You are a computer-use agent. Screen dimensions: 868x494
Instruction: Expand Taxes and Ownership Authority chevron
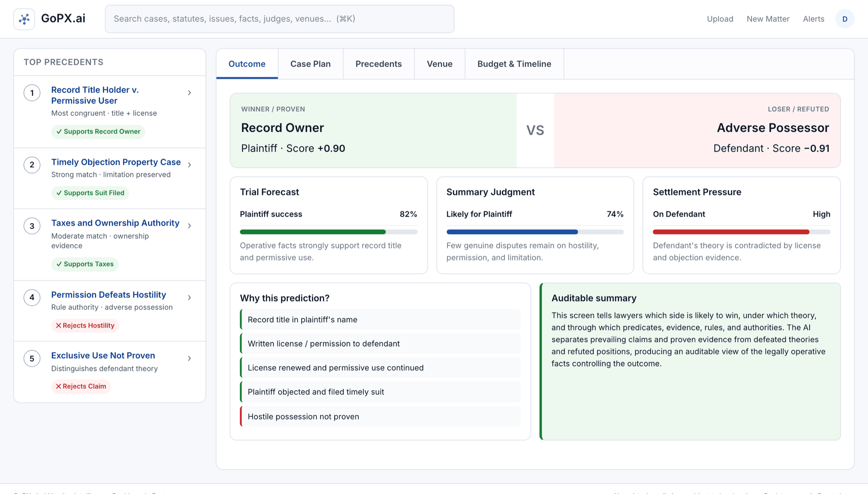[190, 226]
